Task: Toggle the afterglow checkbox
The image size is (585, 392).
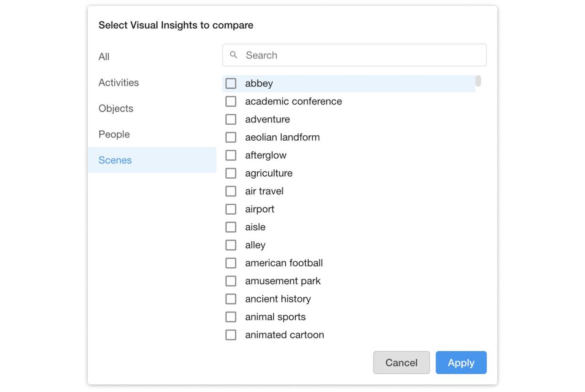Action: 231,155
